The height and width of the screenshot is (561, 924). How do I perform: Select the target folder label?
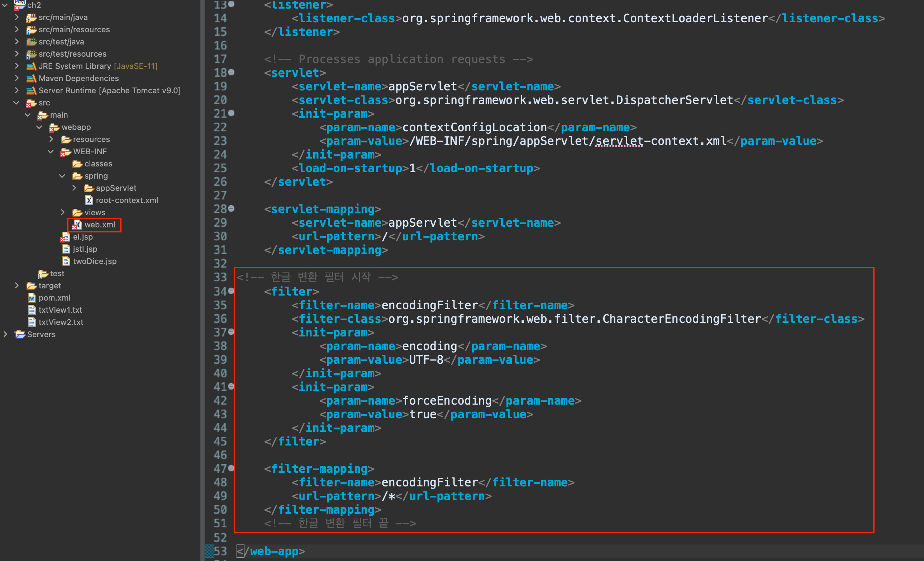(49, 286)
